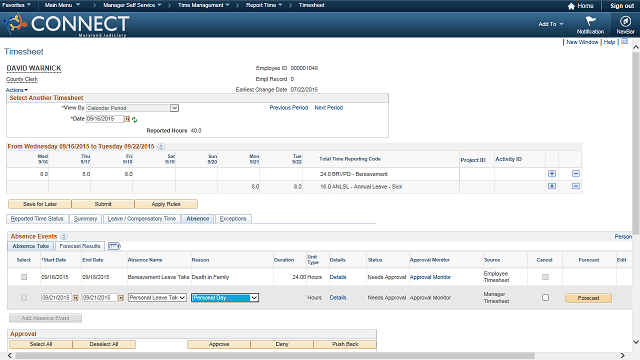Open calendar for the 09/21/2015 start date
Viewport: 640px width, 360px height.
[76, 298]
